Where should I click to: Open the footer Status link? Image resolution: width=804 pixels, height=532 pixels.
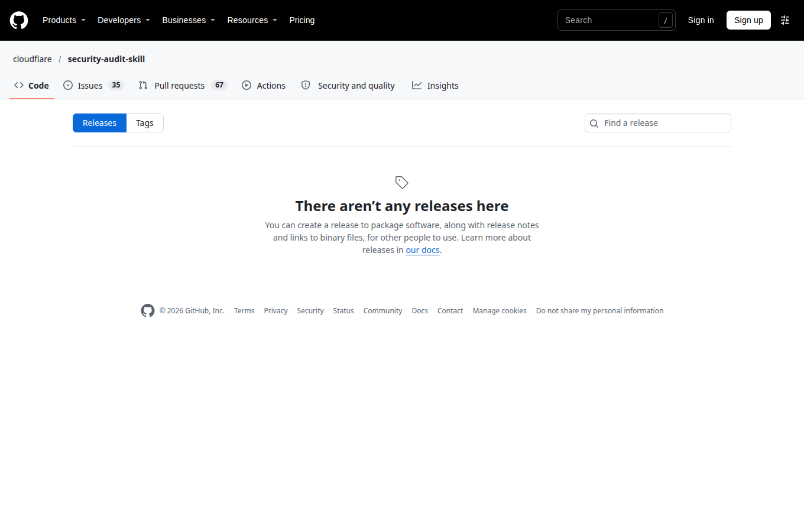(343, 311)
